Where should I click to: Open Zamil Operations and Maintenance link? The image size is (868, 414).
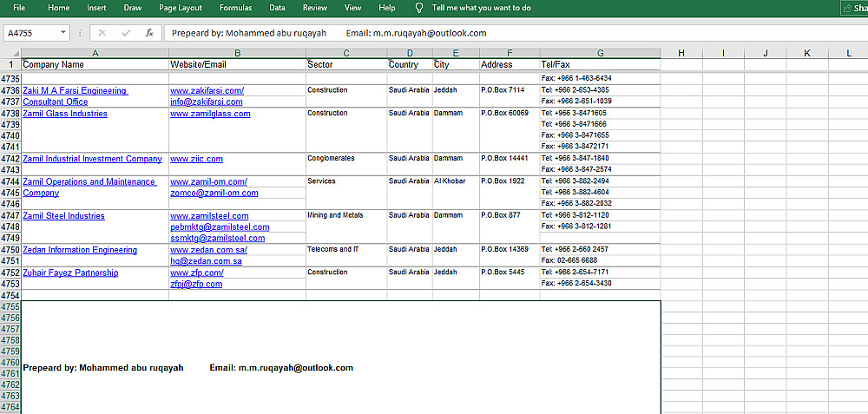[x=89, y=187]
